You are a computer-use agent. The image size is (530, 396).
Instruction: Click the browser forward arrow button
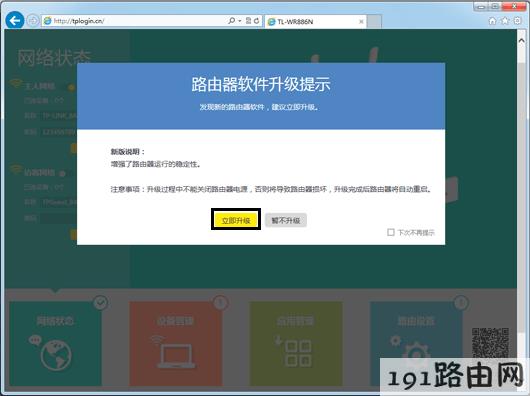33,21
